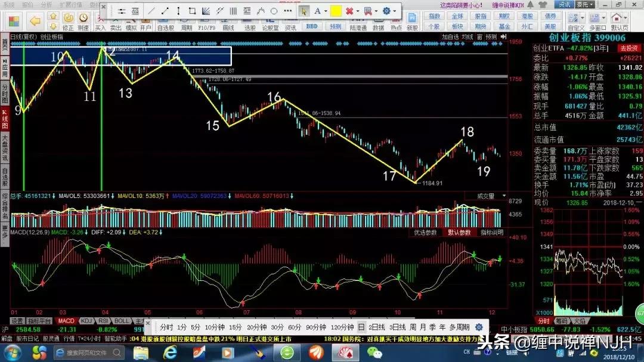Click the yellow back arrow icon
This screenshot has width=644, height=362.
[35, 20]
